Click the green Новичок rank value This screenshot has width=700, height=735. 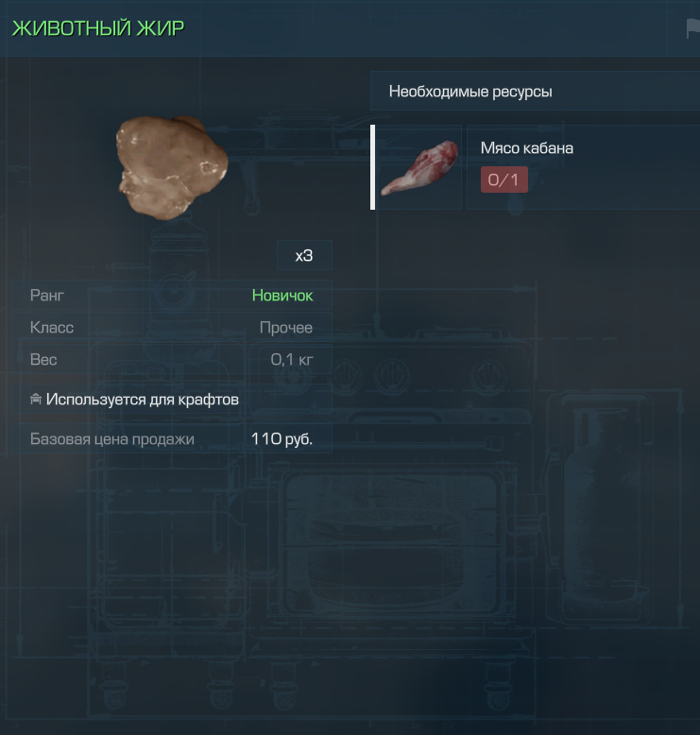282,296
